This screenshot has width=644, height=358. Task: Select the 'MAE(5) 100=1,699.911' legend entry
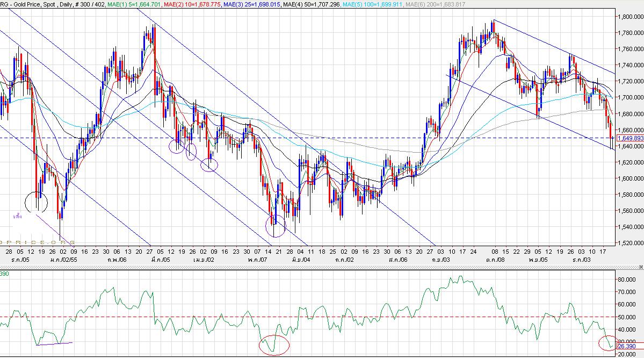[x=373, y=4]
